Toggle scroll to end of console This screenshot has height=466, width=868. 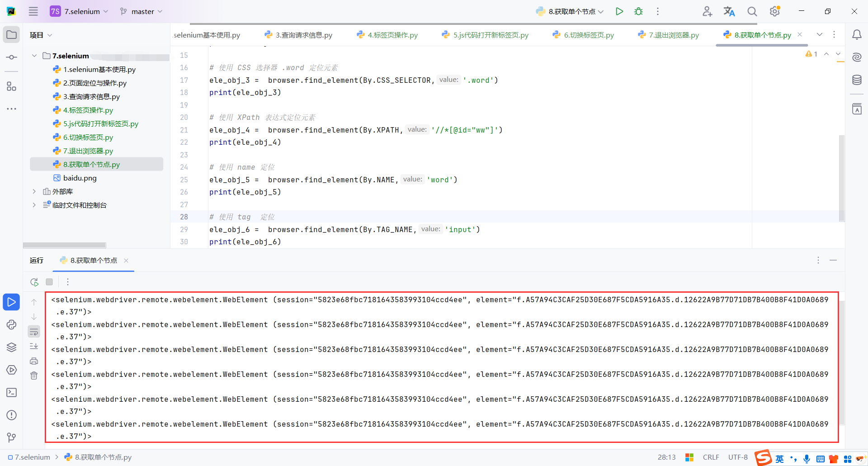[x=34, y=347]
